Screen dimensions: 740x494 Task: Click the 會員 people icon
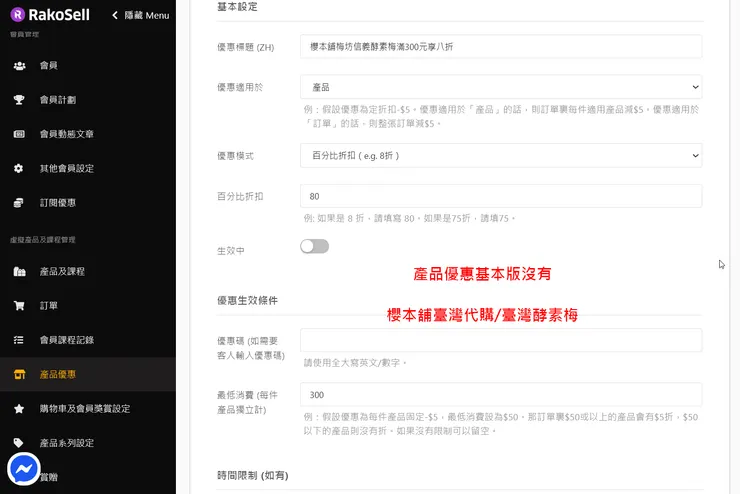[x=19, y=66]
